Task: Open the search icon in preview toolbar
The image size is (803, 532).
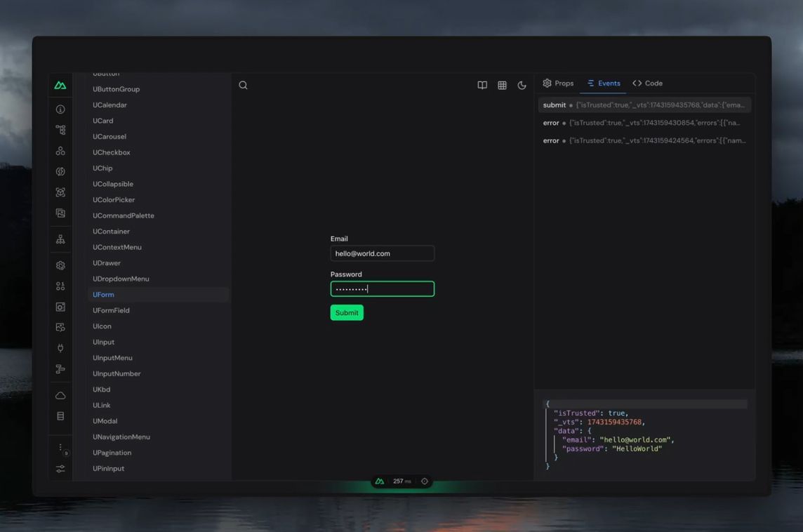Action: coord(244,85)
